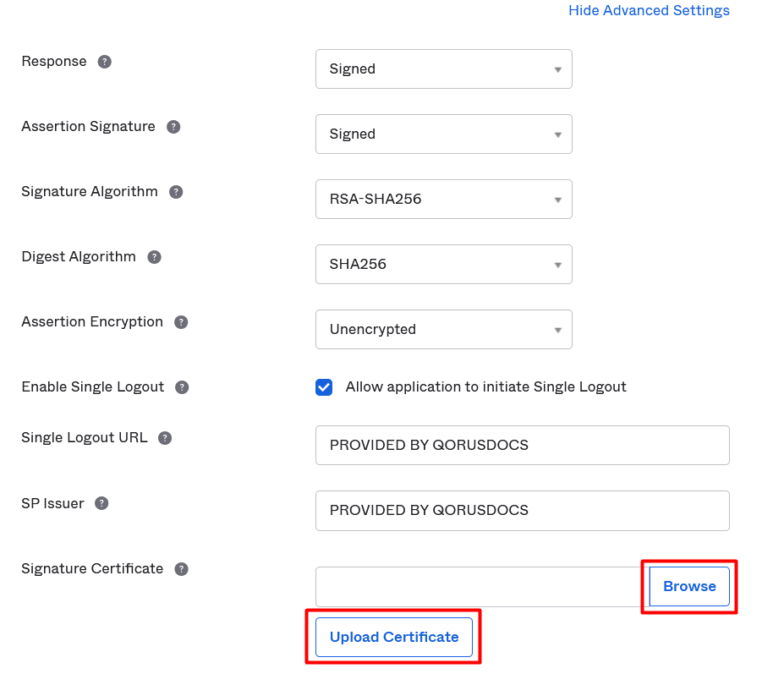Click the SP Issuer text field
Screen dimensions: 784x674
click(x=522, y=511)
